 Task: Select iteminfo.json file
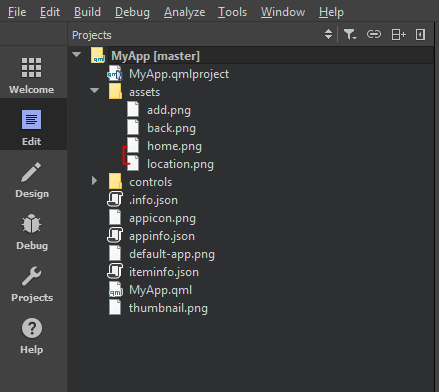click(164, 272)
